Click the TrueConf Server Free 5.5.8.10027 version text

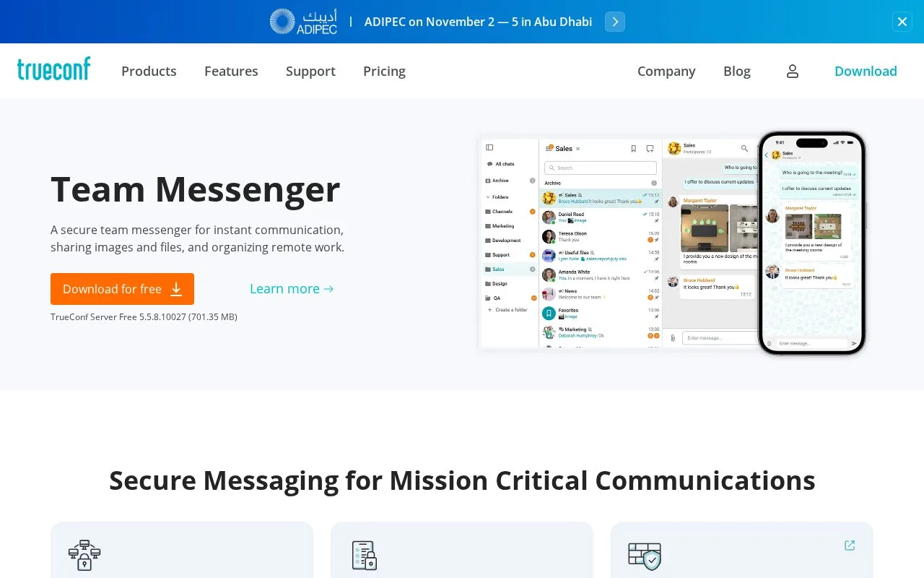(144, 317)
